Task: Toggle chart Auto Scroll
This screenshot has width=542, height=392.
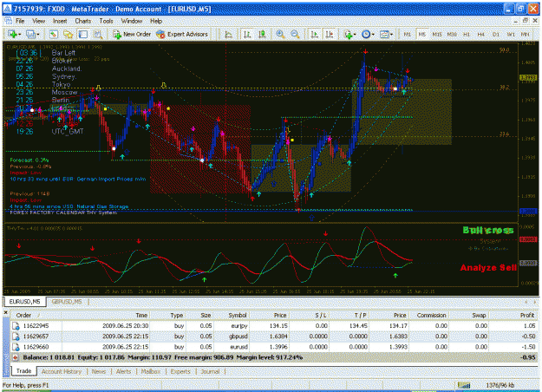Action: point(314,34)
